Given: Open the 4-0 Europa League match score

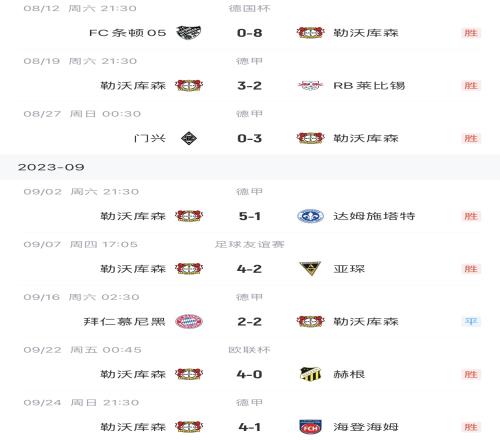Looking at the screenshot, I should click(x=249, y=374).
